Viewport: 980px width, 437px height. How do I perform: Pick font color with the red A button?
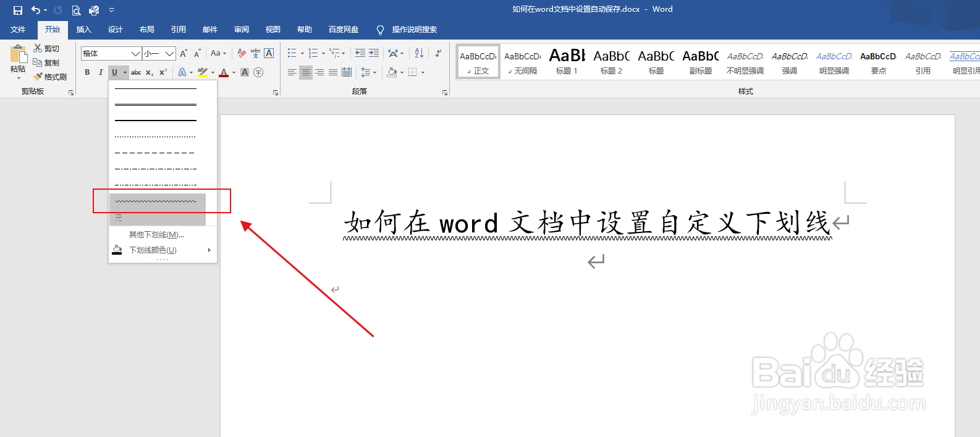click(x=224, y=72)
